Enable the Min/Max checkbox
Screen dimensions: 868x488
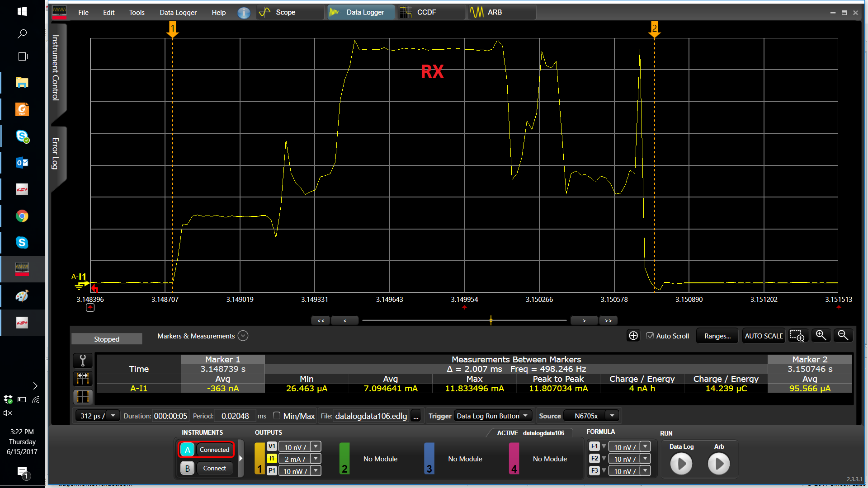click(277, 416)
